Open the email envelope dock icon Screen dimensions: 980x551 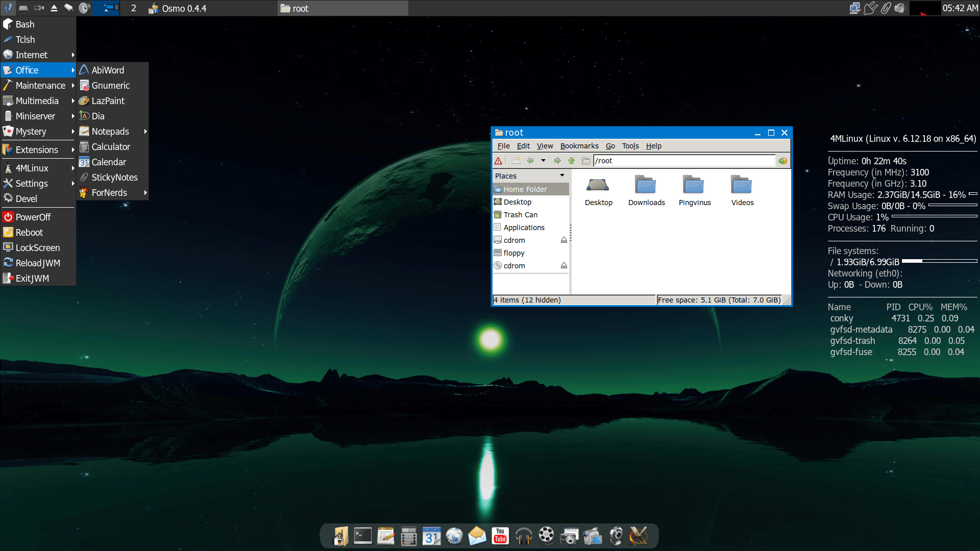click(x=477, y=536)
